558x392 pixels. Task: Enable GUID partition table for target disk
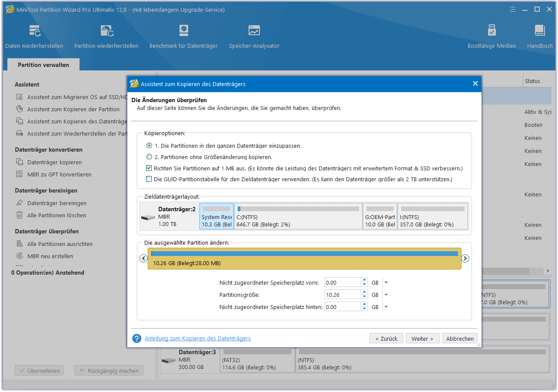pyautogui.click(x=149, y=179)
